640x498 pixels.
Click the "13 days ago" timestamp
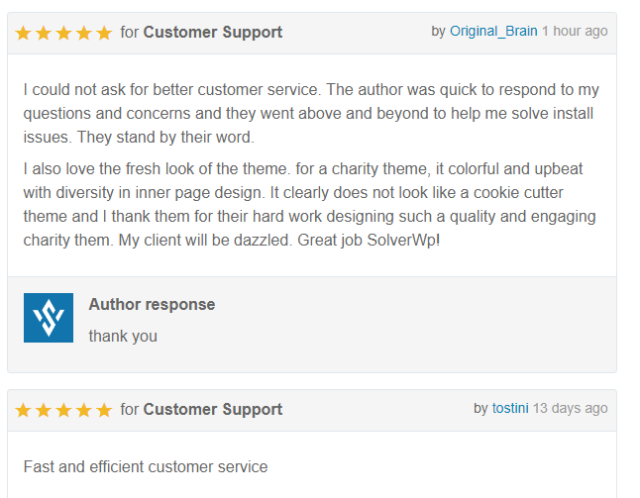[x=570, y=408]
